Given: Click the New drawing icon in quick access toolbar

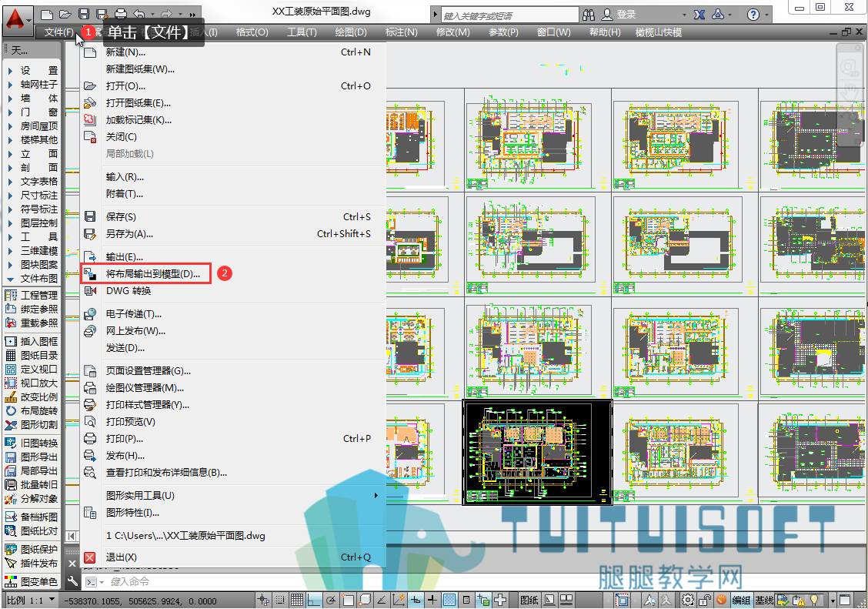Looking at the screenshot, I should pyautogui.click(x=47, y=15).
